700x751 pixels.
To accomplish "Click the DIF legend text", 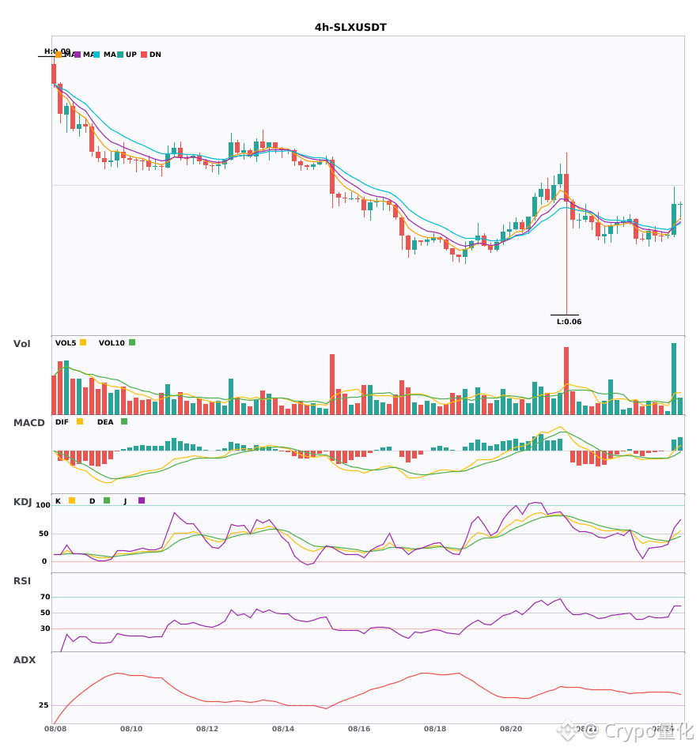I will coord(62,422).
